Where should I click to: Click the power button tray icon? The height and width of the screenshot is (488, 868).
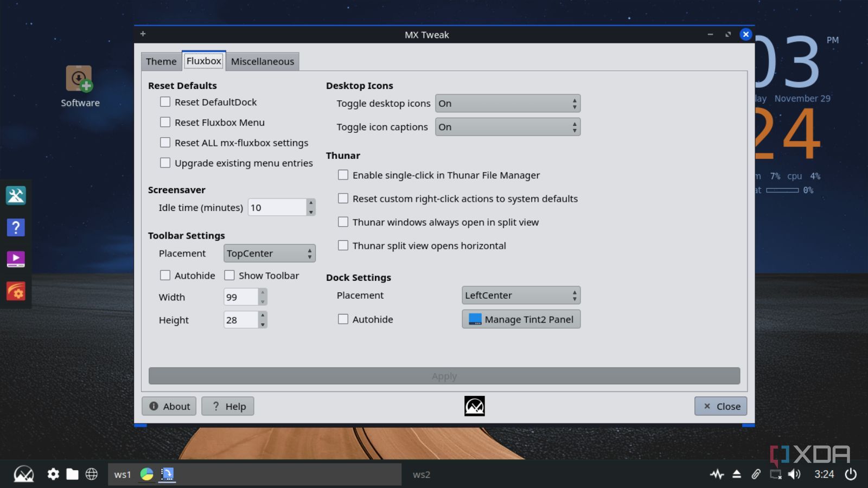pos(851,474)
